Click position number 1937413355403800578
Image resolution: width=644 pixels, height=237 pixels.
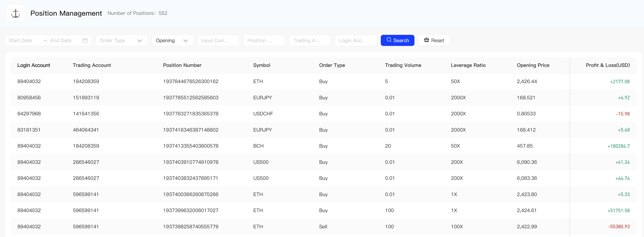(x=190, y=146)
